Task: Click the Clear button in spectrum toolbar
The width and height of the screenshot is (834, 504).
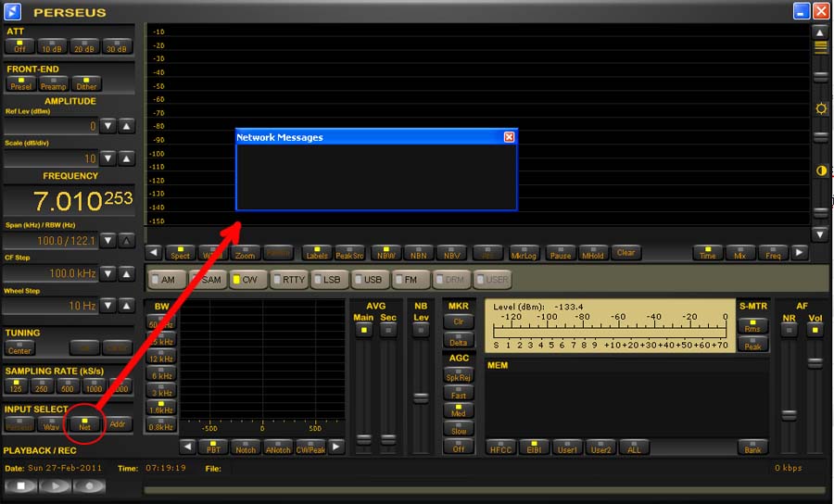Action: [626, 253]
